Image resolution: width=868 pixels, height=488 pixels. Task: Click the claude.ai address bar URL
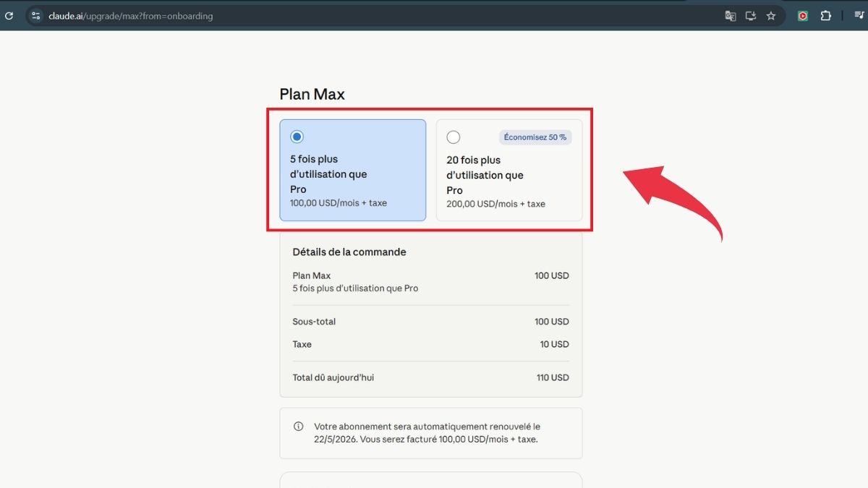click(x=130, y=16)
